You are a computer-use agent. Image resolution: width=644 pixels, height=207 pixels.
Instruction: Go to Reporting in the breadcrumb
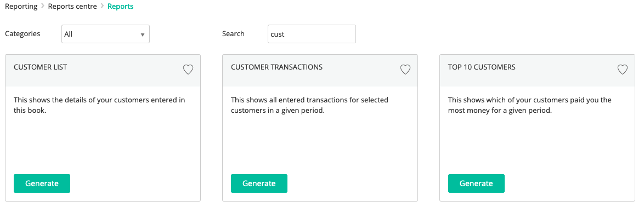(x=21, y=7)
